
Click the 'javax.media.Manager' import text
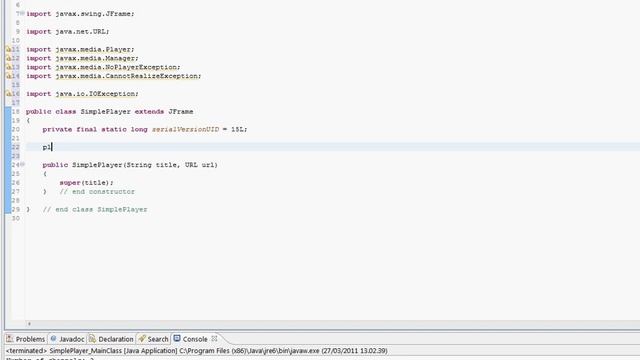(95, 58)
